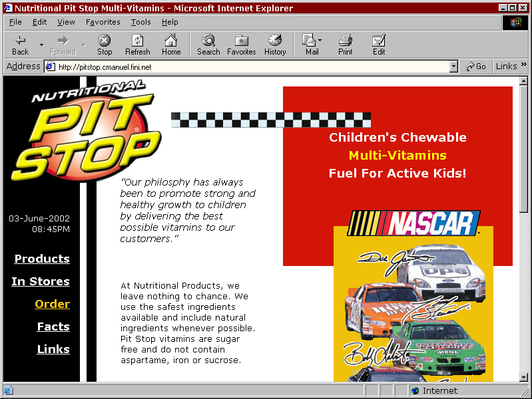Viewport: 532px width, 399px height.
Task: Click the "Children's Chewable" heading
Action: coord(398,137)
